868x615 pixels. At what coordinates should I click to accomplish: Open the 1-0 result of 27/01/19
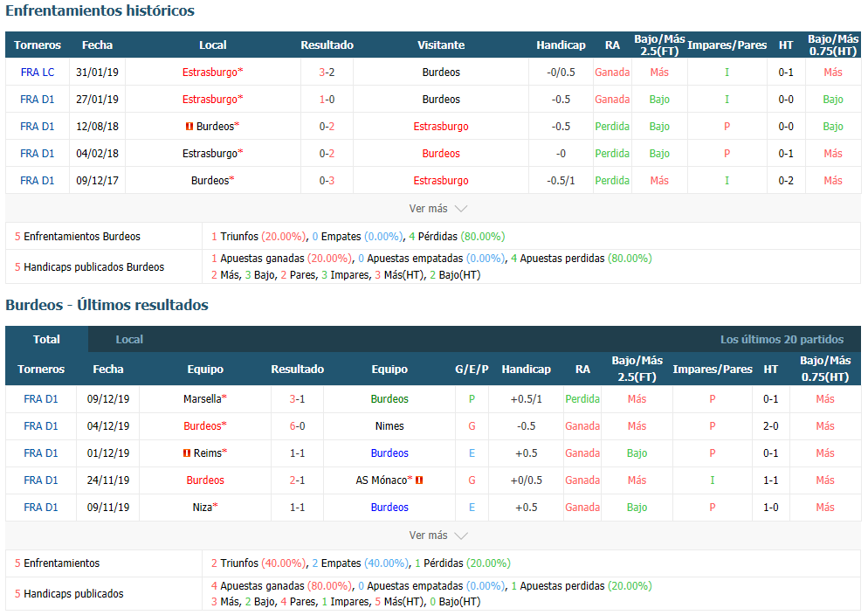pyautogui.click(x=327, y=99)
